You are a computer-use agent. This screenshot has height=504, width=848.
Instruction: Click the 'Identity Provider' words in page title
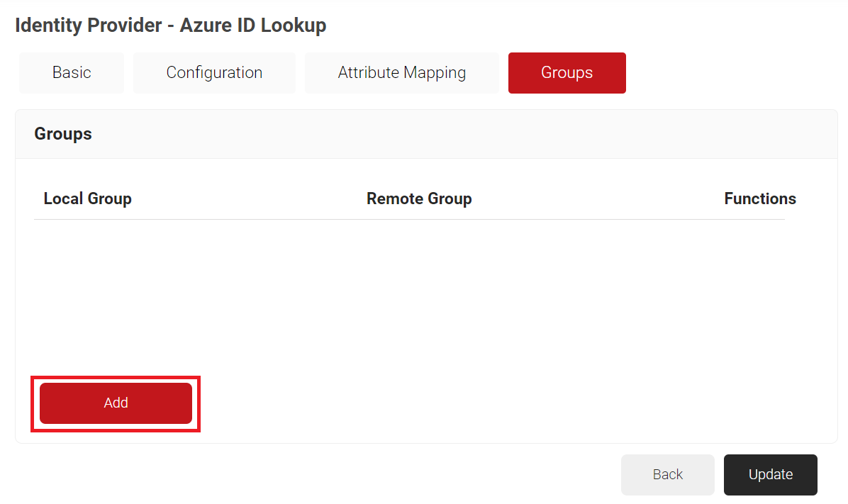point(88,26)
